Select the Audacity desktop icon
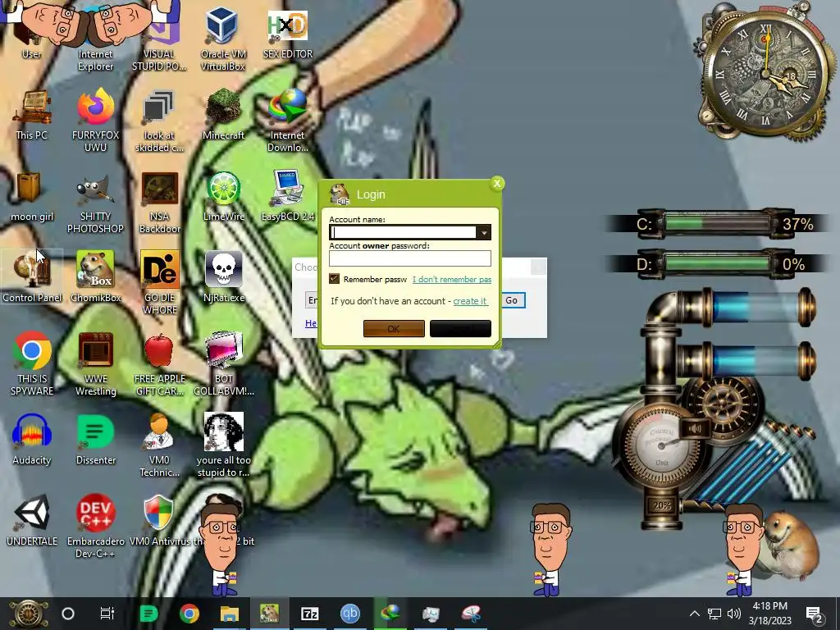This screenshot has width=840, height=630. (32, 440)
